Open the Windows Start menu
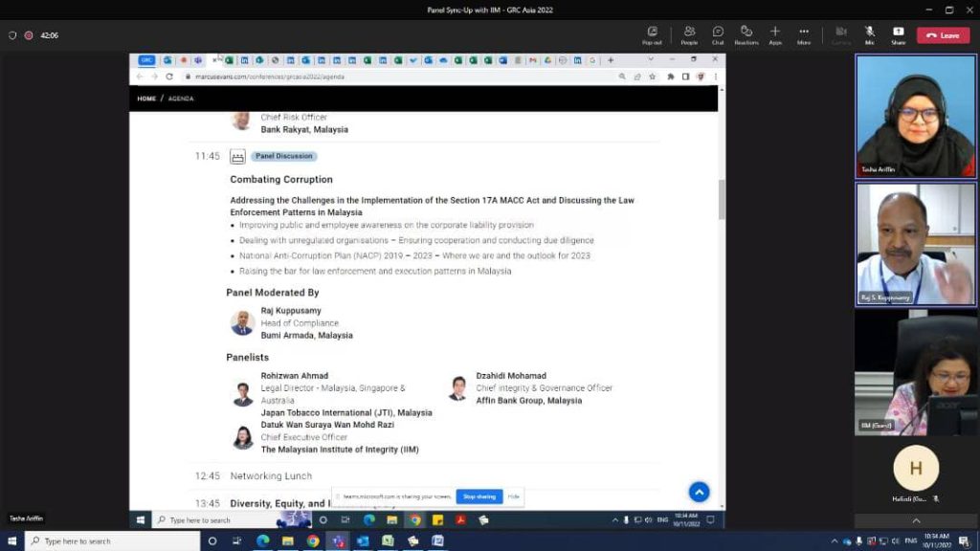The height and width of the screenshot is (551, 980). pos(11,541)
